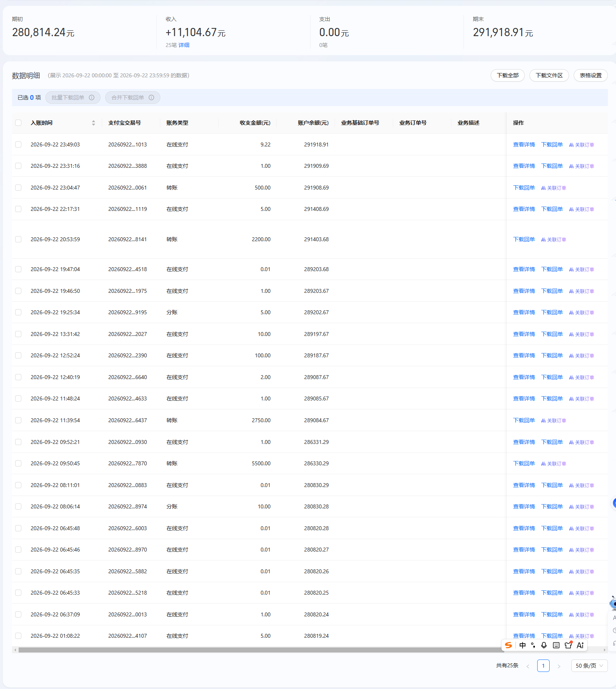
Task: Click the balance value 289084.67
Action: pos(316,420)
